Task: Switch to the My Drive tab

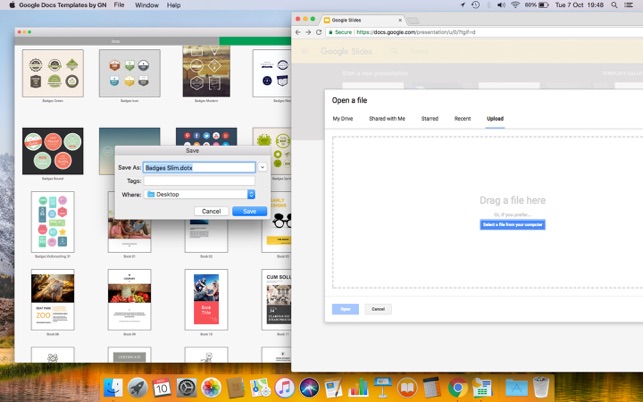Action: pyautogui.click(x=342, y=119)
